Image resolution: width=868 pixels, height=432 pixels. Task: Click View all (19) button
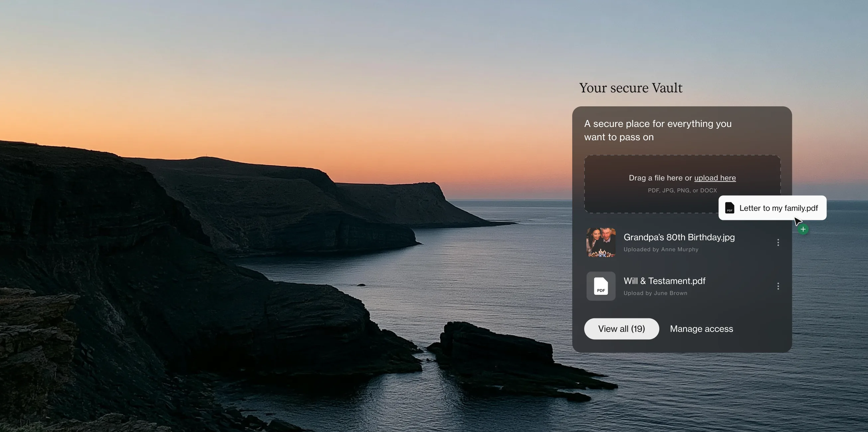pos(621,329)
